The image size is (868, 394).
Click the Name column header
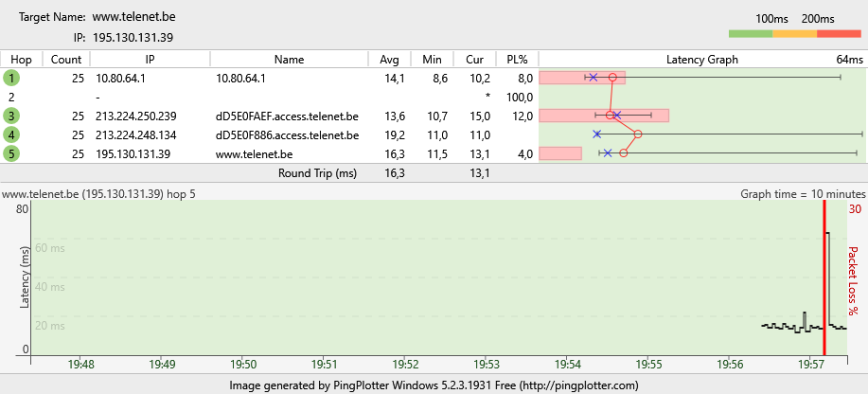[289, 60]
